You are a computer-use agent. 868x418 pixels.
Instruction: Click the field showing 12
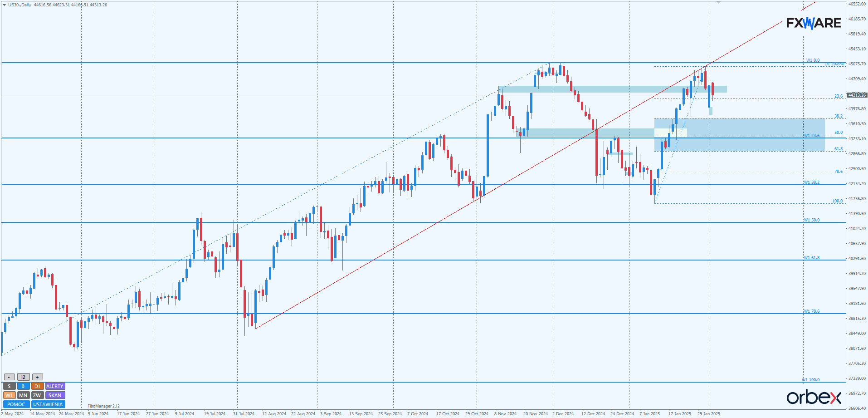pos(23,377)
